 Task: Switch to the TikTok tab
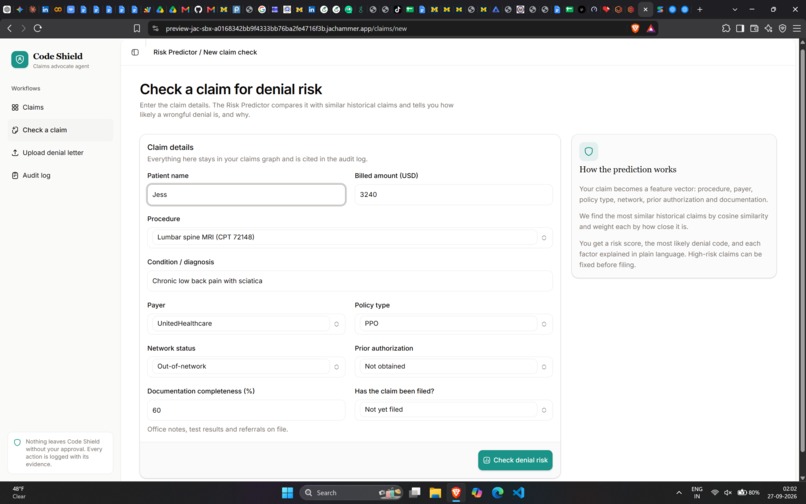coord(397,9)
